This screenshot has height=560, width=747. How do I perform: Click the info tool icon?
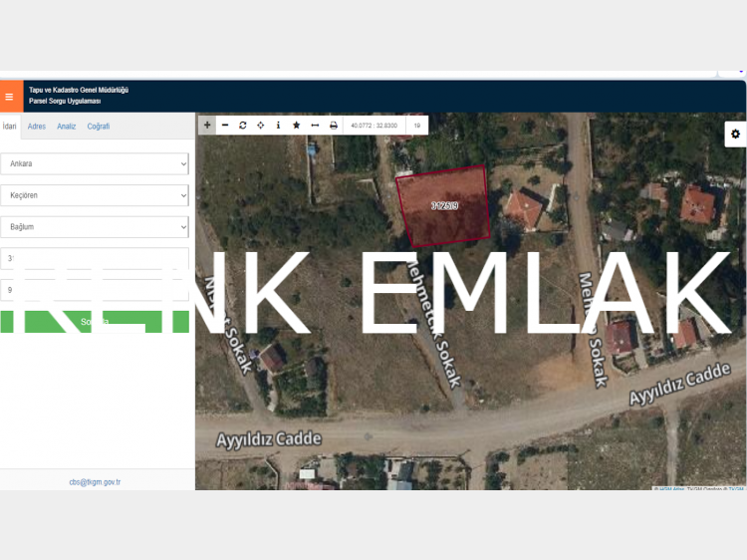[278, 126]
